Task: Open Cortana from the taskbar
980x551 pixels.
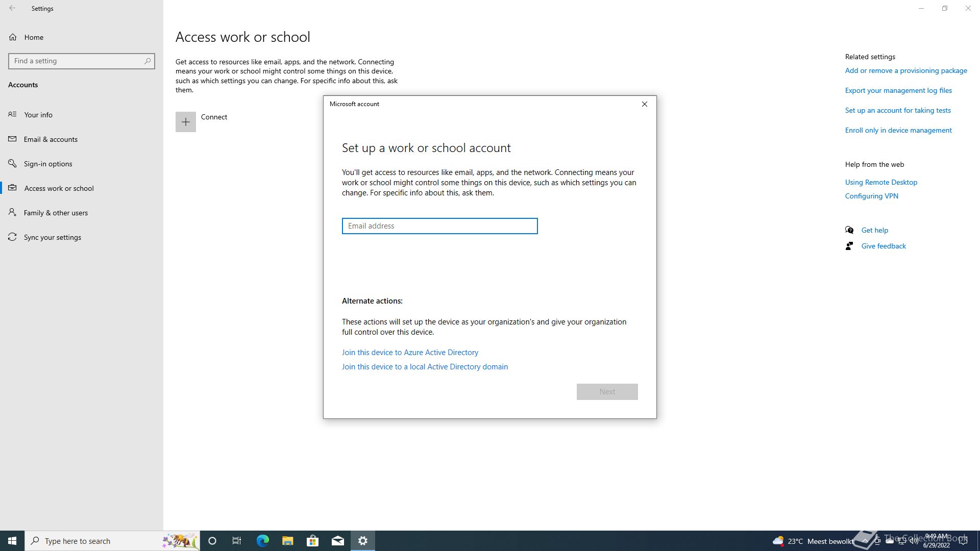Action: pyautogui.click(x=212, y=541)
